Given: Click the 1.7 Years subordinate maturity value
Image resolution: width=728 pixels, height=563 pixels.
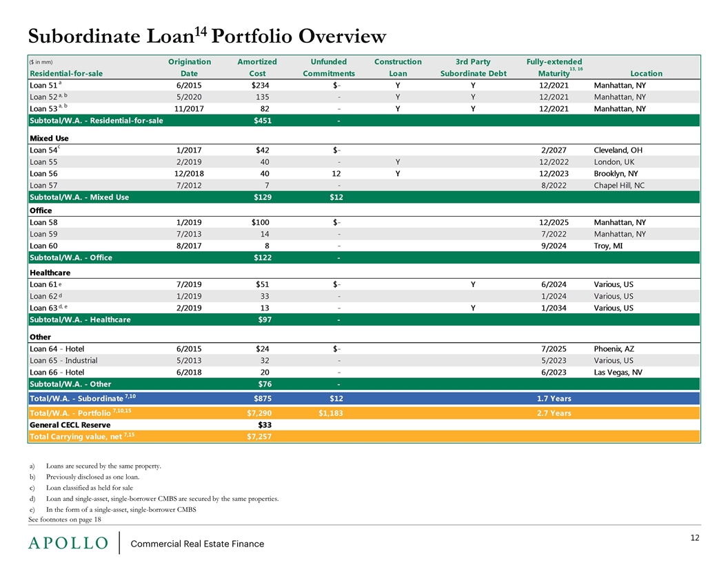Looking at the screenshot, I should [554, 399].
